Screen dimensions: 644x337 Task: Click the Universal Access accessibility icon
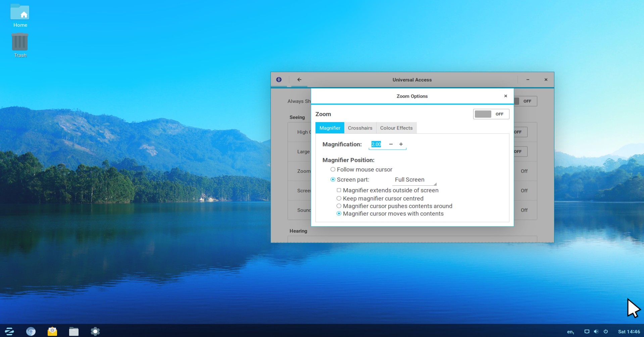point(279,80)
